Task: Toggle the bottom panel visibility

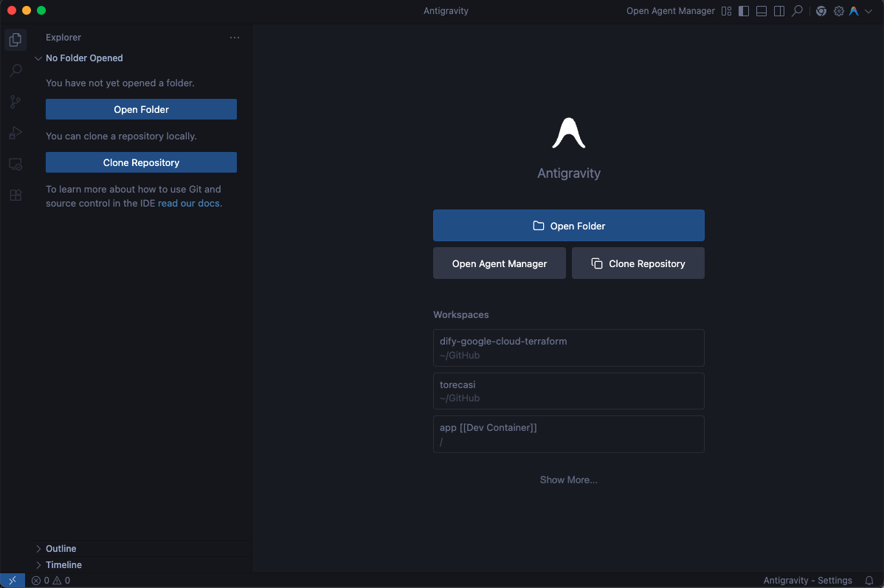Action: point(762,11)
